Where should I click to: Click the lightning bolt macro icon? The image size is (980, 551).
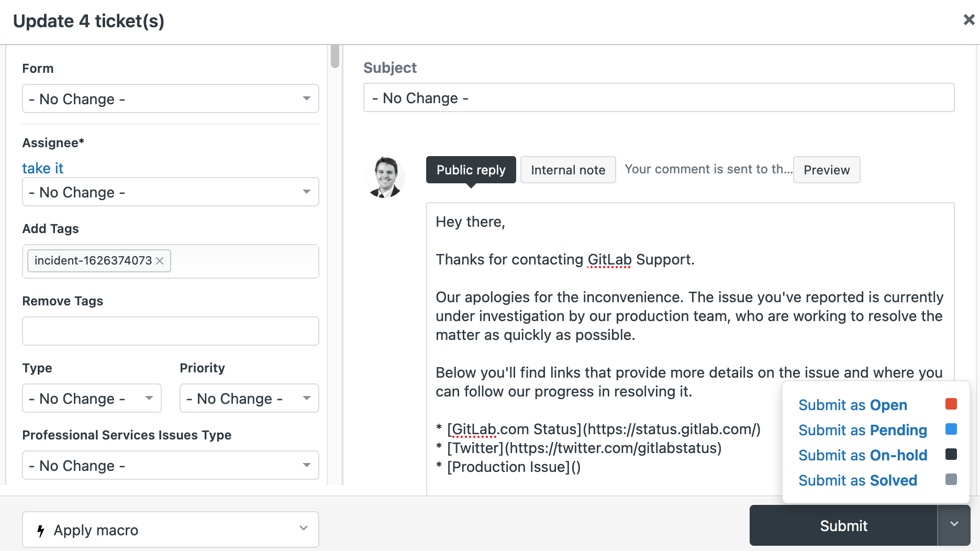[41, 531]
